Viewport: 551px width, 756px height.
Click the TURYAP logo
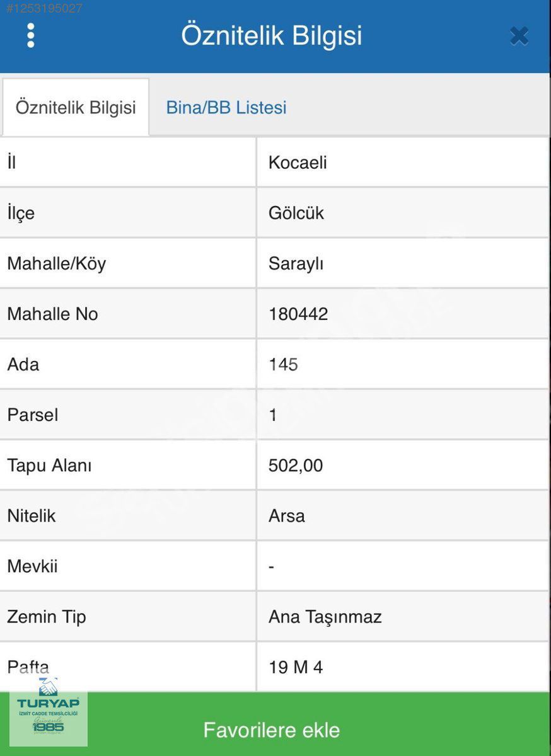(x=49, y=713)
